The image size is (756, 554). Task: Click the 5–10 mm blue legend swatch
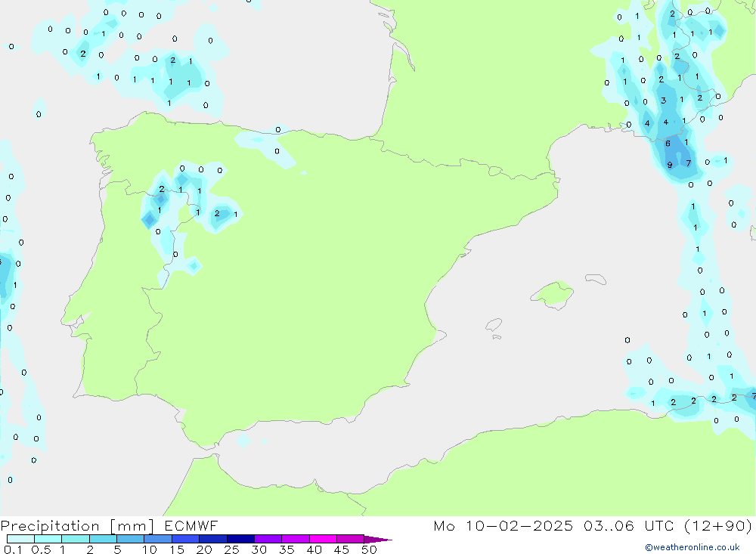pos(130,539)
